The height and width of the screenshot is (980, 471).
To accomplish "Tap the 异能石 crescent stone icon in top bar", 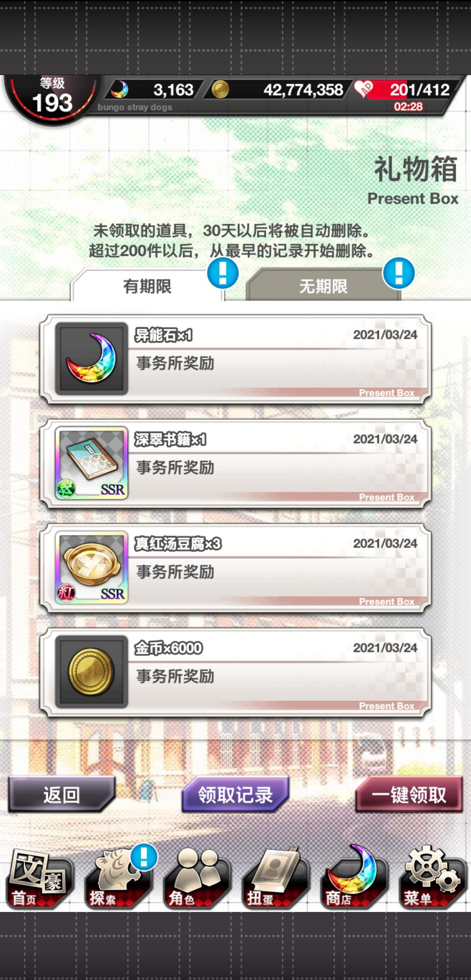I will [119, 89].
